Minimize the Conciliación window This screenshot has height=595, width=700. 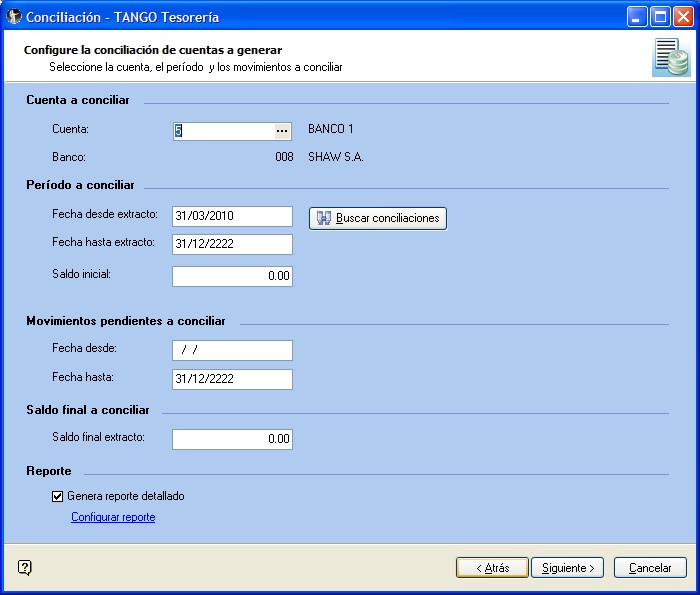(636, 17)
